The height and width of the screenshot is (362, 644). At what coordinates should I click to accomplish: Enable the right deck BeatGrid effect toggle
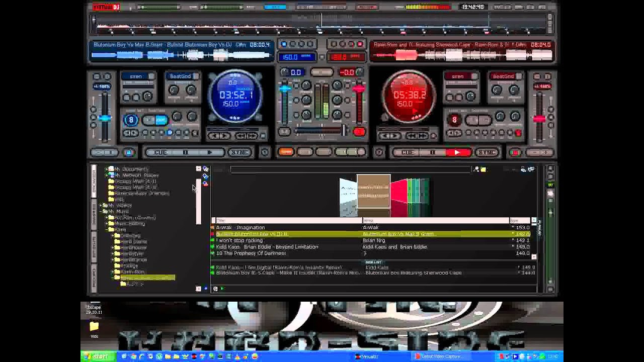click(519, 76)
